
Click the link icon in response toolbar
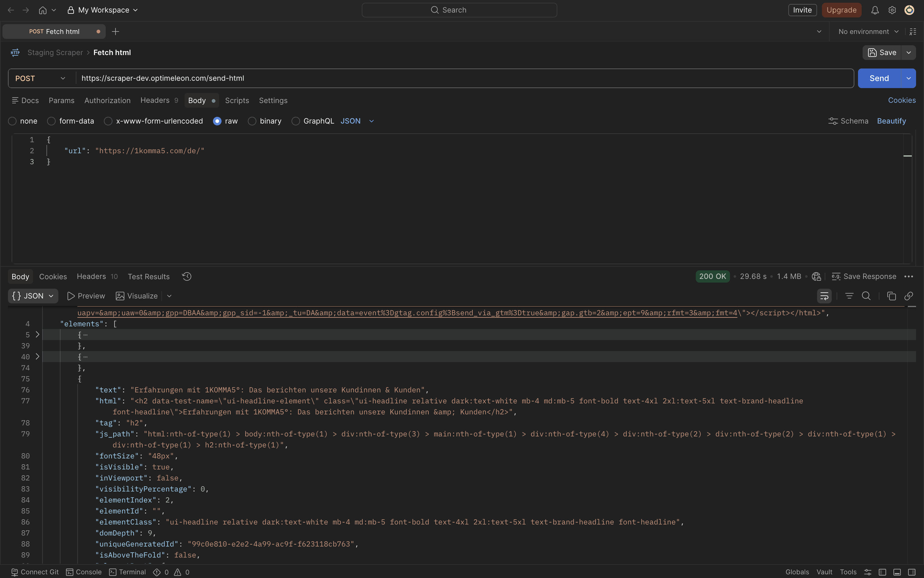[909, 296]
